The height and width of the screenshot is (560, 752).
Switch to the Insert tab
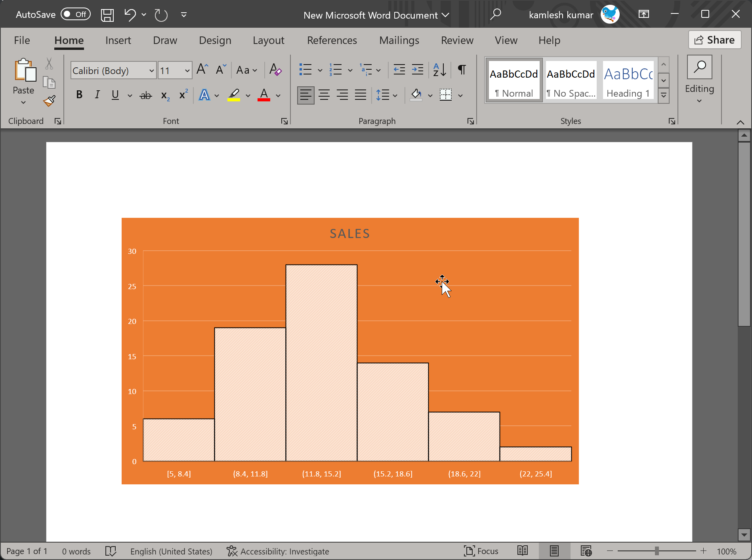pyautogui.click(x=118, y=40)
